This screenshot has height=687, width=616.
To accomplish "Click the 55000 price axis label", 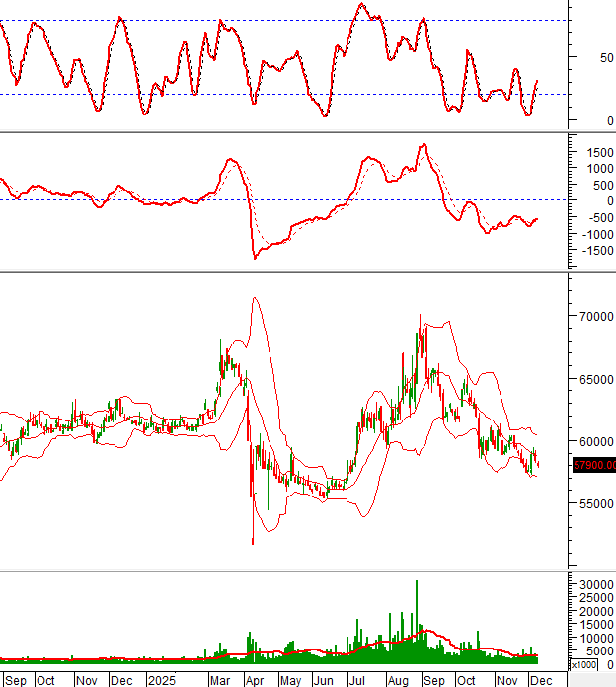I will click(x=595, y=503).
